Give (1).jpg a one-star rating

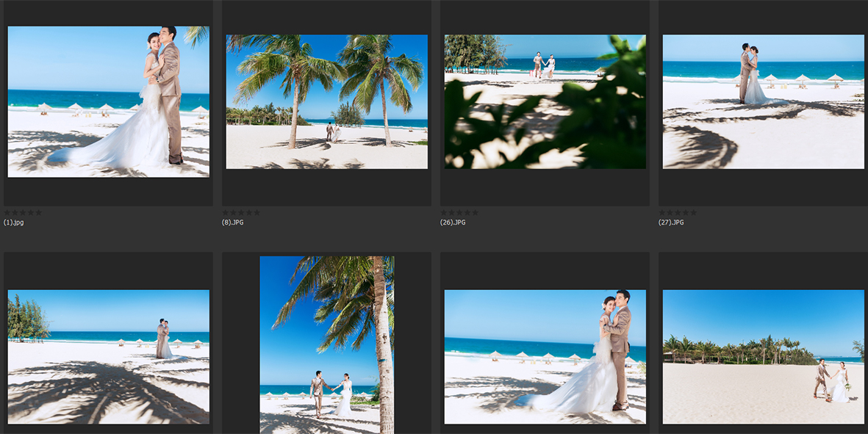coord(7,212)
